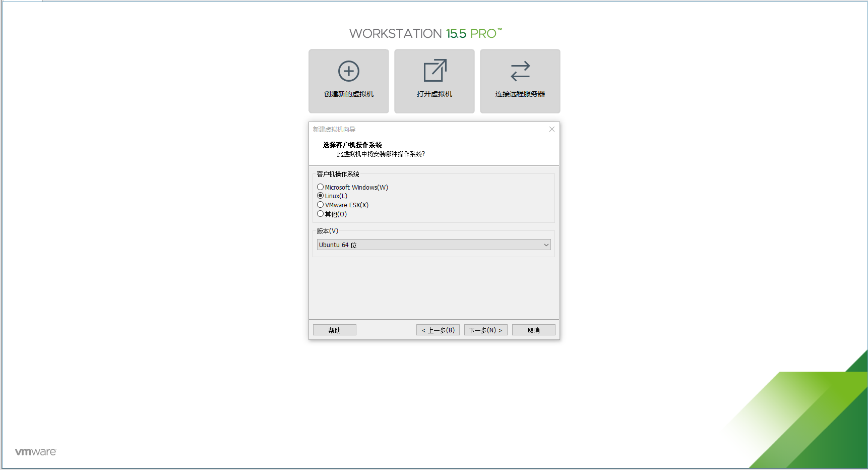
Task: Open the Ubuntu 64 位 version dropdown
Action: [433, 245]
